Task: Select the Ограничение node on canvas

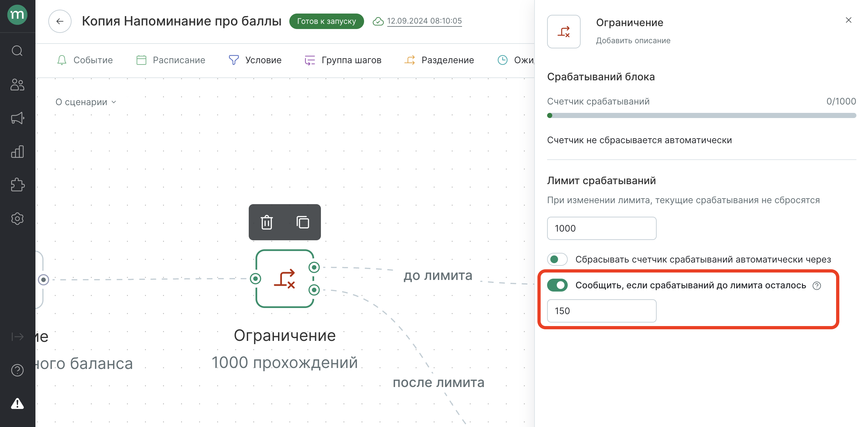Action: point(285,279)
